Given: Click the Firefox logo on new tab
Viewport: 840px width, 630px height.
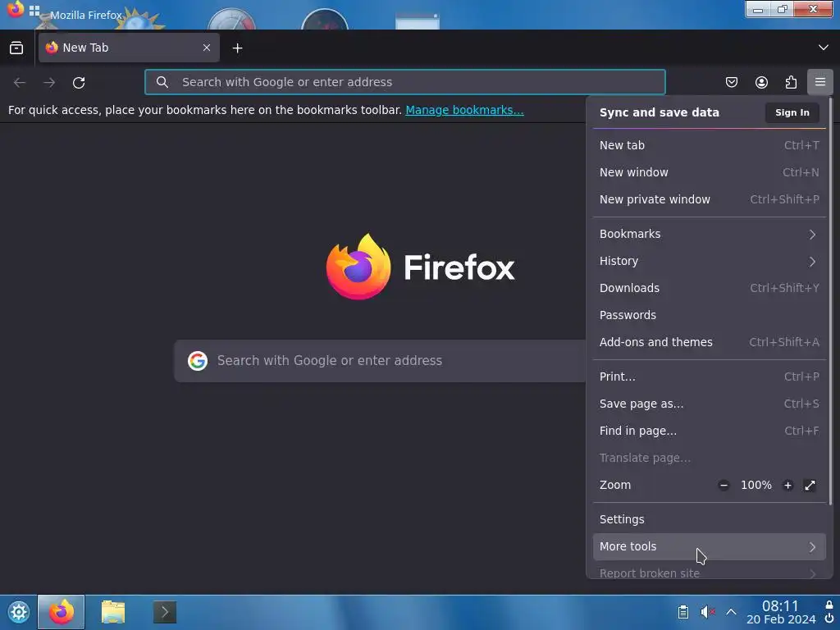Looking at the screenshot, I should (x=421, y=267).
